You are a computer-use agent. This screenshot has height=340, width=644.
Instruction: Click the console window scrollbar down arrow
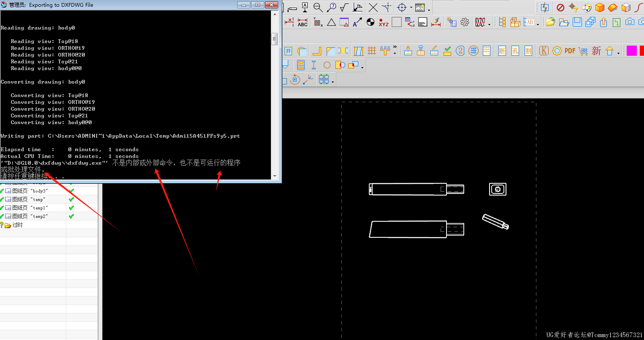[x=275, y=176]
